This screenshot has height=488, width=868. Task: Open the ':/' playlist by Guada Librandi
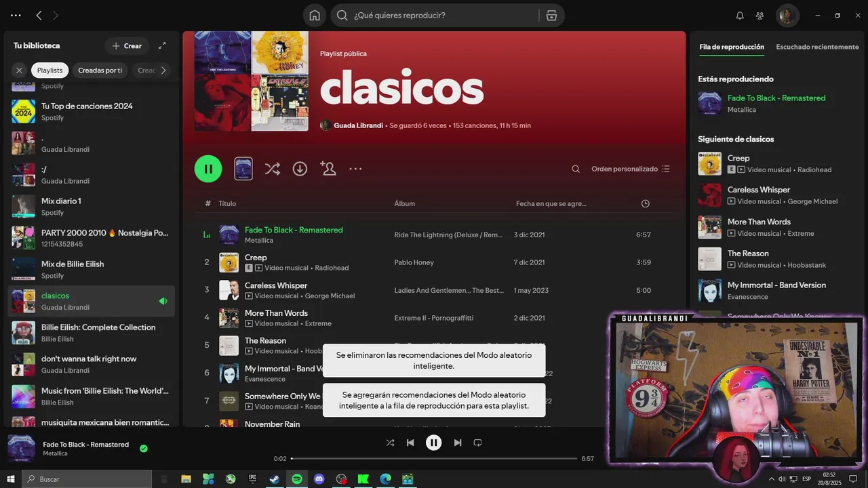[91, 175]
